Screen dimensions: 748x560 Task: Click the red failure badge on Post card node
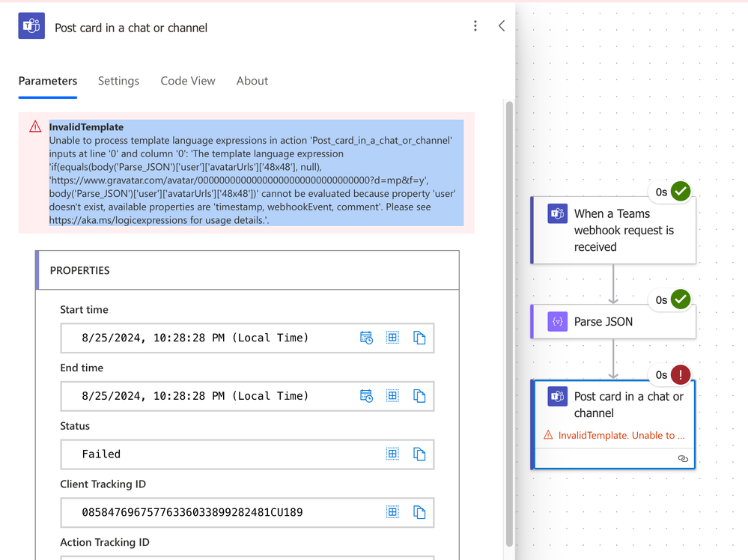click(681, 375)
